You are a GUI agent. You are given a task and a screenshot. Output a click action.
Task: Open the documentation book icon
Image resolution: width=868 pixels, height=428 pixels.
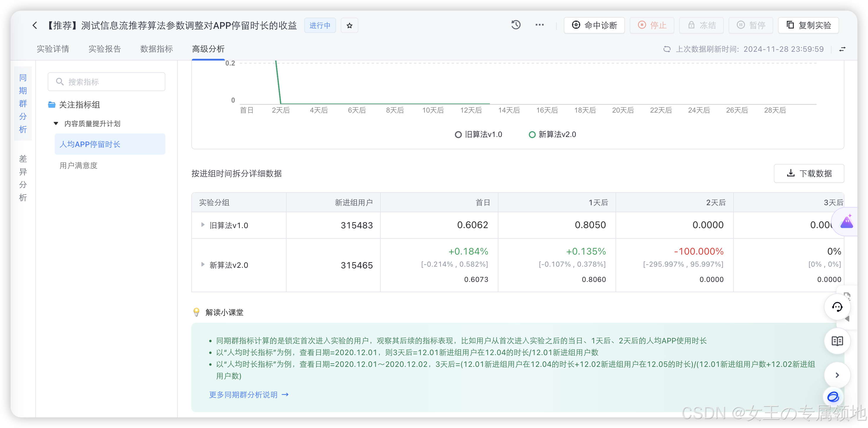(837, 341)
